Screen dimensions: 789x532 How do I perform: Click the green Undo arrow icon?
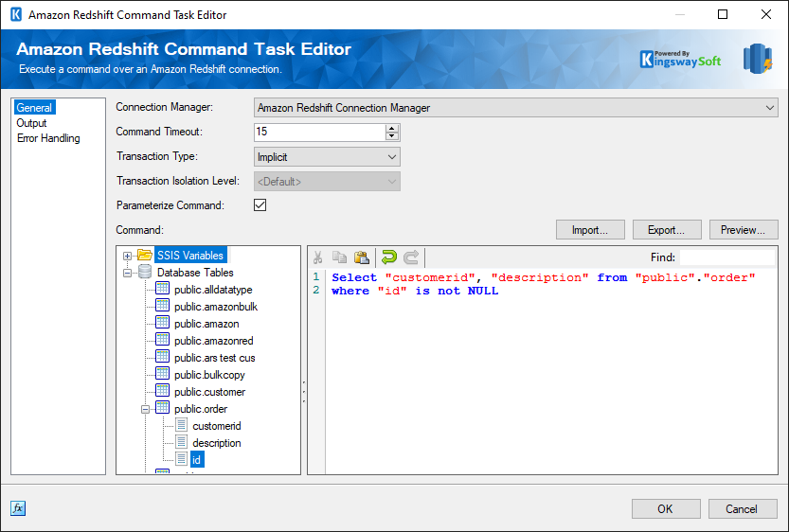[389, 257]
